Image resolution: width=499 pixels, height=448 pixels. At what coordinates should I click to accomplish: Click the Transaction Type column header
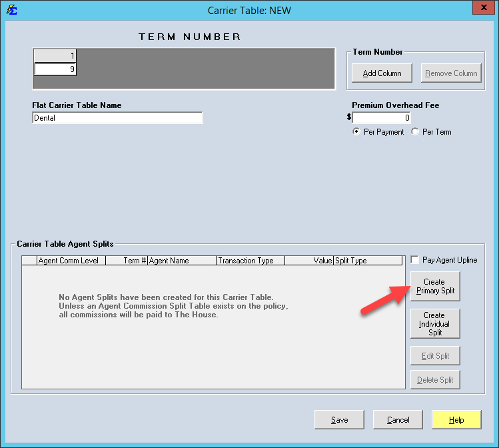pyautogui.click(x=250, y=261)
